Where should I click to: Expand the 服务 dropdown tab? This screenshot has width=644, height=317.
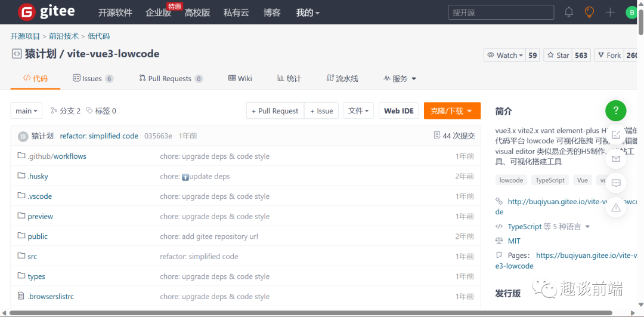400,79
